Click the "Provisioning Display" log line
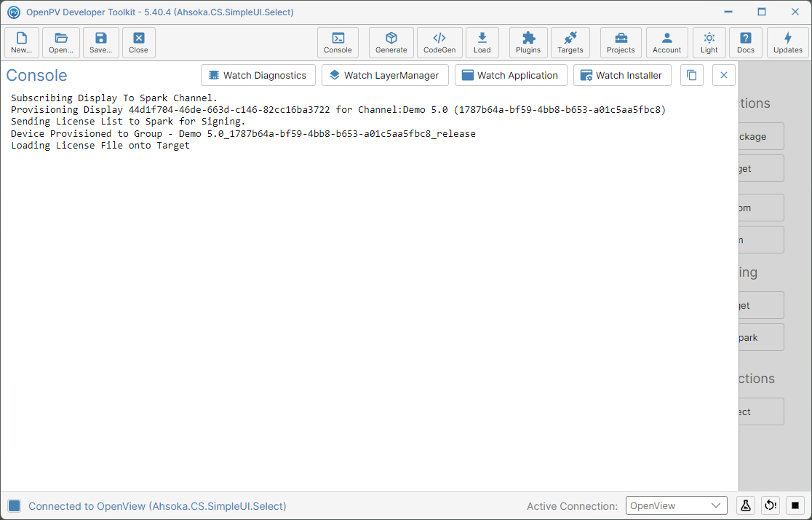 point(338,110)
